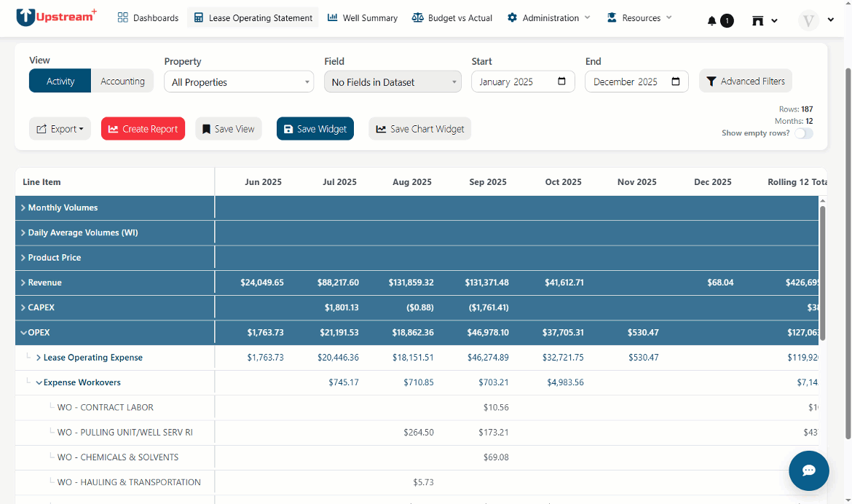The height and width of the screenshot is (504, 852).
Task: Select the Activity view option
Action: coord(60,81)
